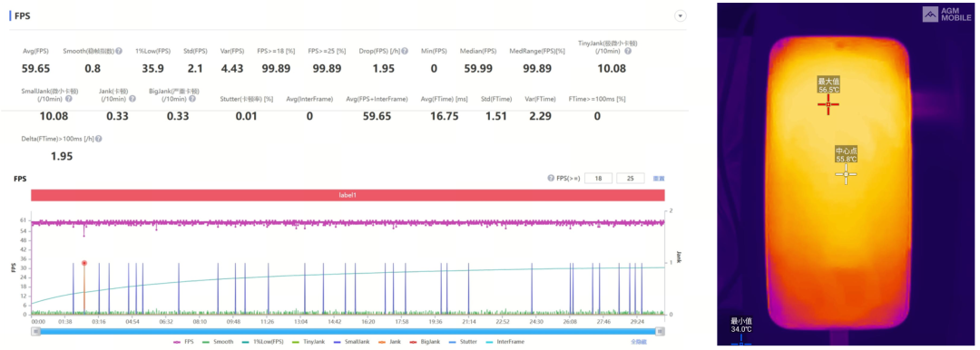This screenshot has height=350, width=980.
Task: Open help icon next to Smooth metric
Action: pyautogui.click(x=119, y=52)
